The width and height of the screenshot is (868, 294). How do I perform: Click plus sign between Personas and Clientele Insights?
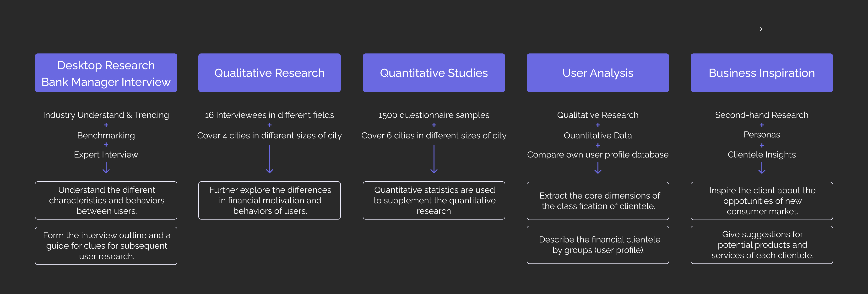click(x=761, y=146)
